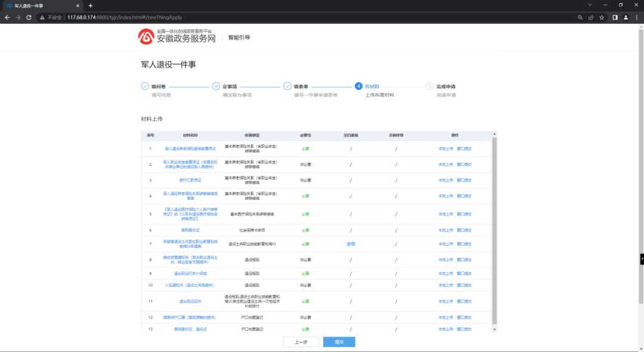Image resolution: width=644 pixels, height=352 pixels.
Task: Click the 填问卷 step label
Action: point(159,87)
